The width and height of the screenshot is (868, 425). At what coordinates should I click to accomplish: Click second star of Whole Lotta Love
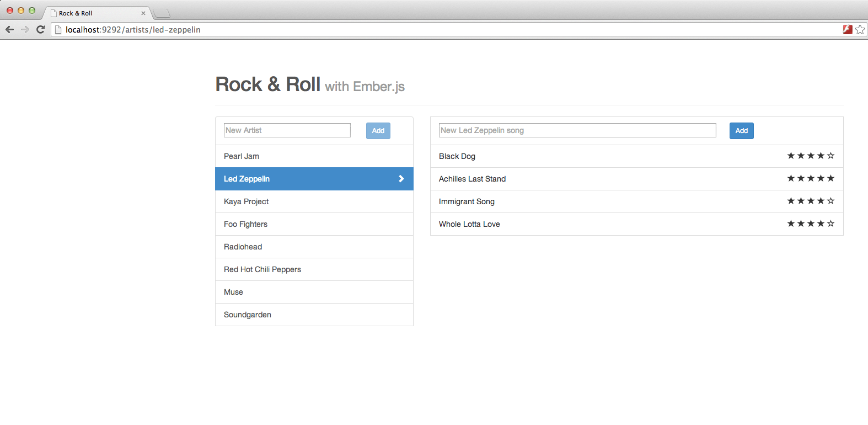click(x=801, y=224)
